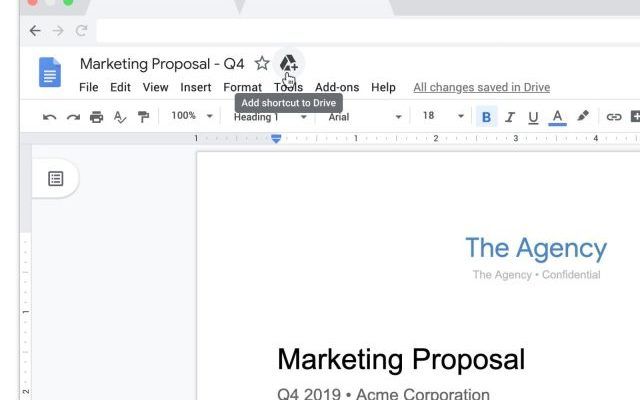Screen dimensions: 640x400
Task: Toggle bold formatting
Action: pos(487,117)
